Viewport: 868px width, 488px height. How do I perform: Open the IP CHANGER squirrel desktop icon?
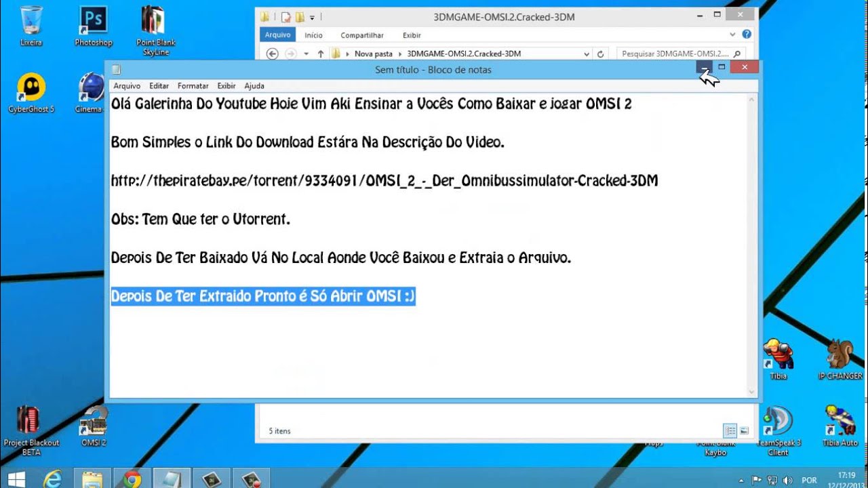840,359
